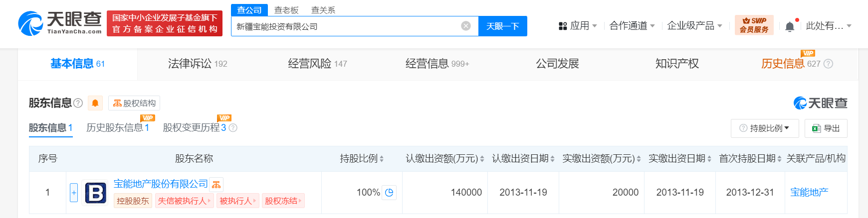Switch to 法律诉讼 192 tab

(x=198, y=64)
